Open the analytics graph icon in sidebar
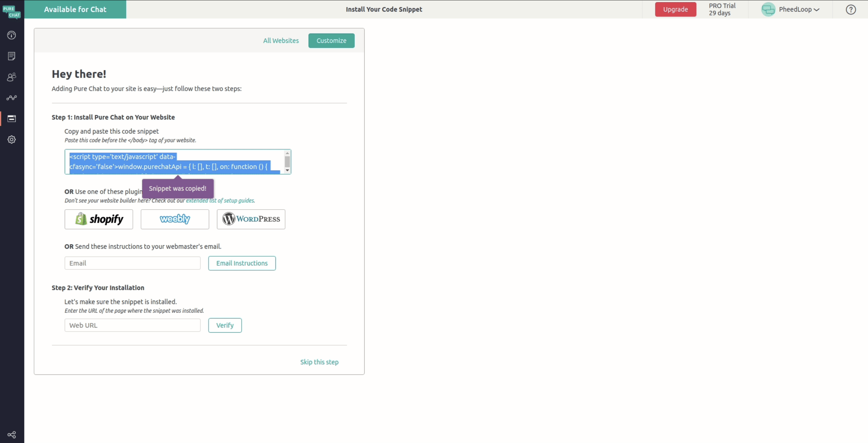The width and height of the screenshot is (868, 443). (12, 98)
